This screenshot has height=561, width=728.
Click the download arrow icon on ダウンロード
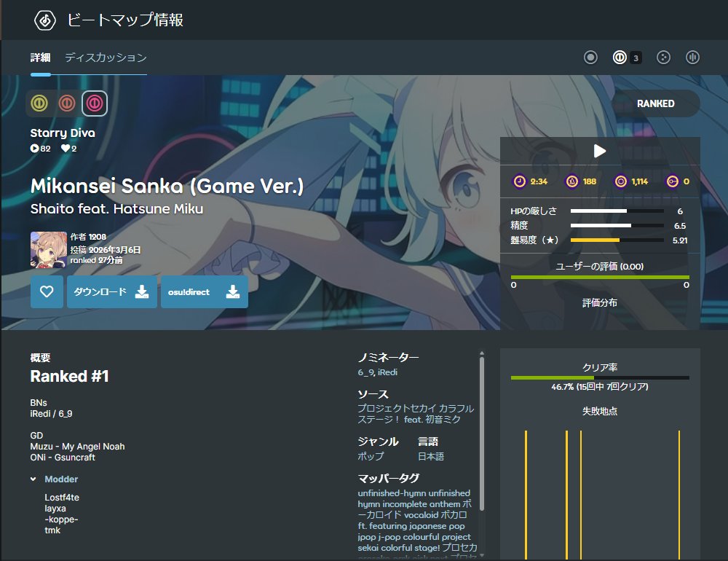(142, 292)
